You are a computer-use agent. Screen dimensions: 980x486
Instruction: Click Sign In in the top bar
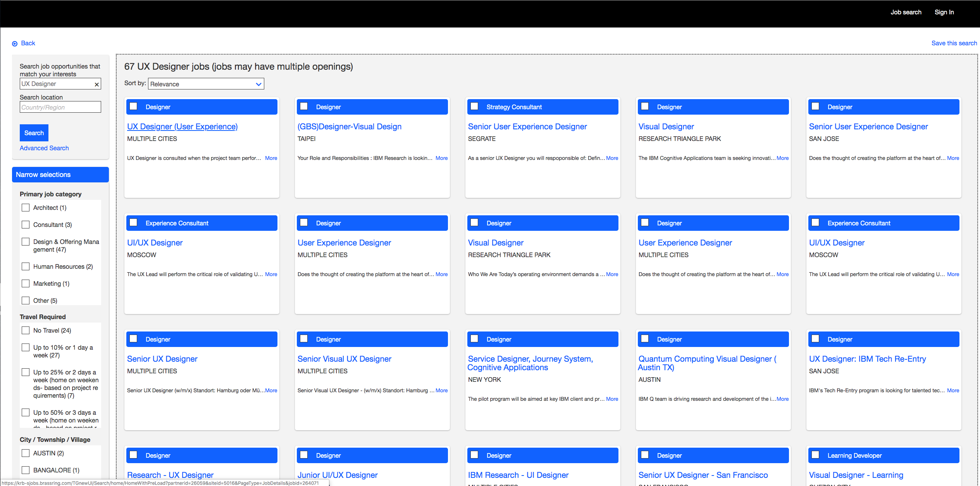944,12
